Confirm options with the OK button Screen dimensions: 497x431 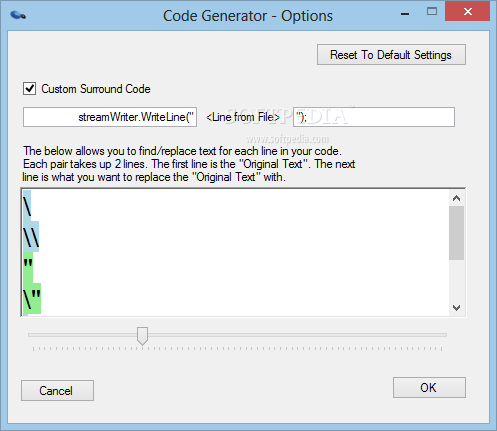(x=429, y=387)
